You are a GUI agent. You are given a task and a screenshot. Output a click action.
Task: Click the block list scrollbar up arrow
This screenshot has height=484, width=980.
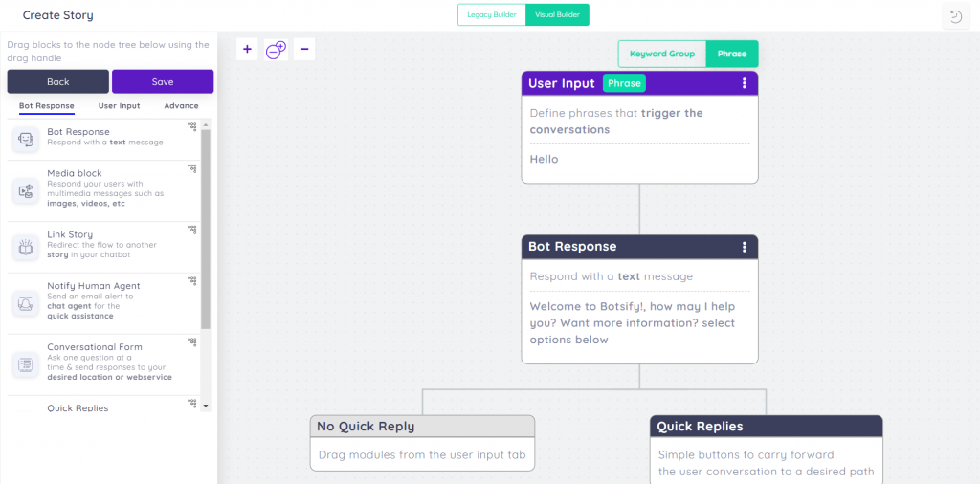[206, 126]
